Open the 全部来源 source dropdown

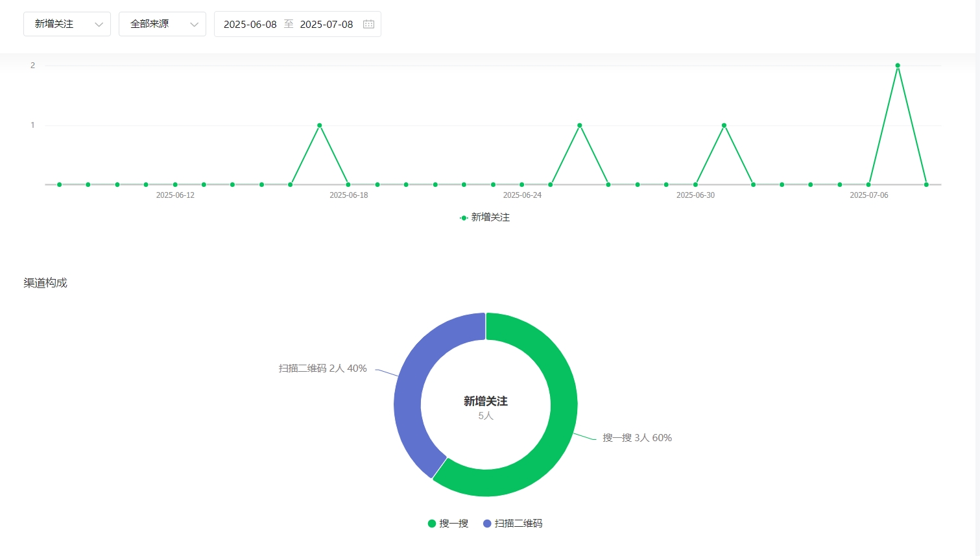click(x=162, y=24)
